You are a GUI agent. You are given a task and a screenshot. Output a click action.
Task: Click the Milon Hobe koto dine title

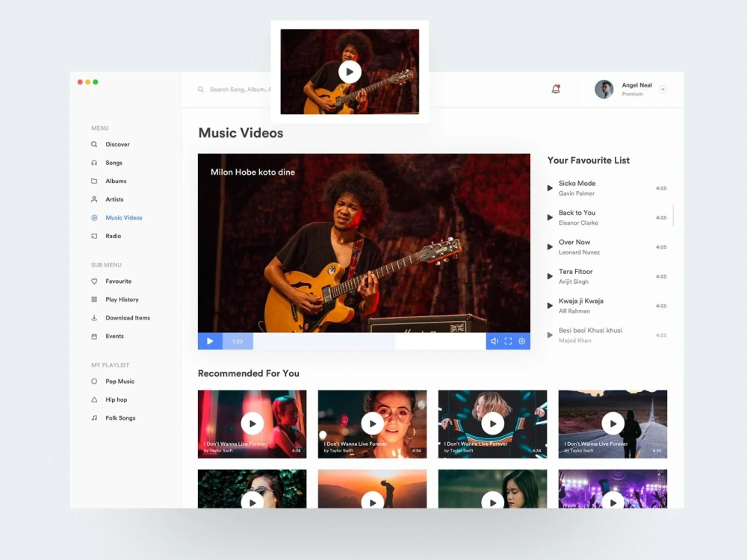(x=252, y=172)
